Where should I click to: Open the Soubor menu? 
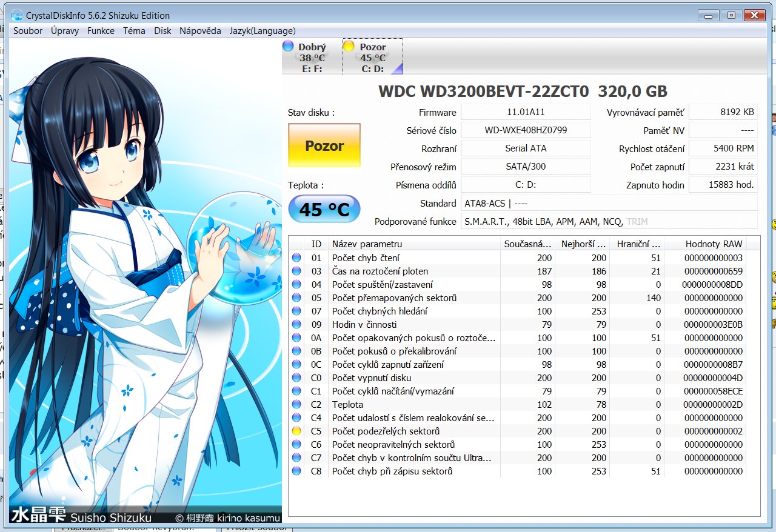pos(28,31)
